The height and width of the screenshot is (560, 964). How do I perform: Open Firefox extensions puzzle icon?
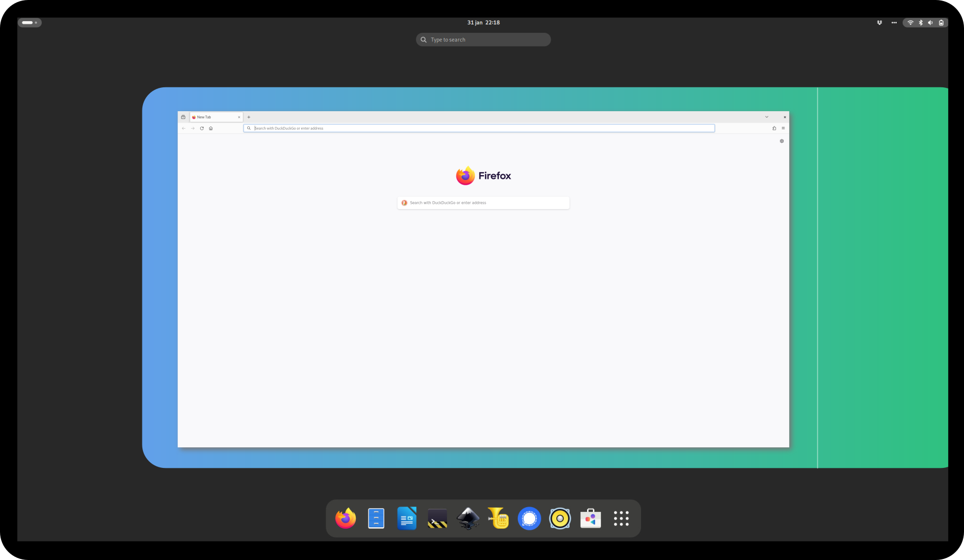[774, 128]
